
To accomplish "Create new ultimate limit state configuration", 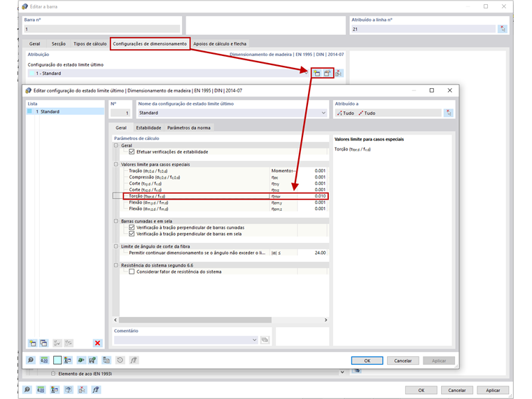I will (x=317, y=73).
